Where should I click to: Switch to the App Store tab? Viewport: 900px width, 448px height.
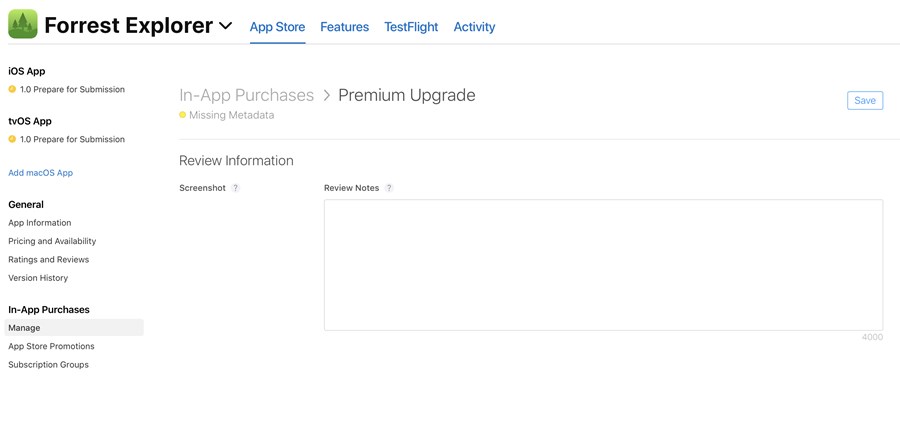[x=277, y=27]
